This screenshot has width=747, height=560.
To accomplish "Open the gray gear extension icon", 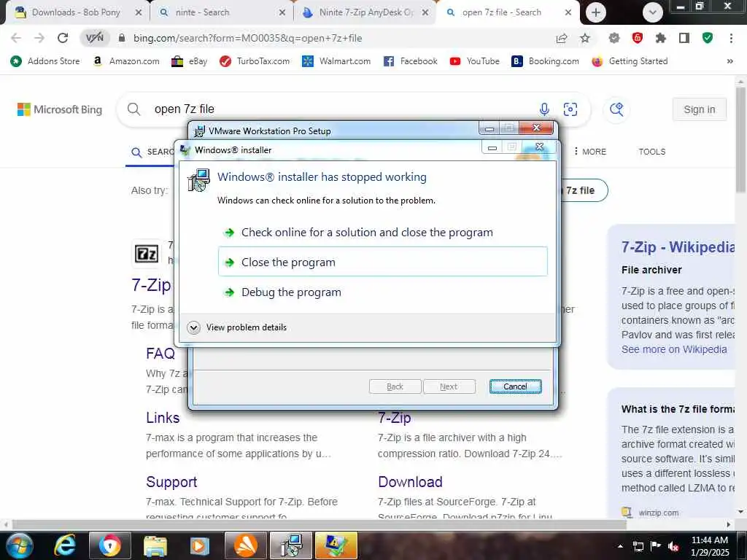I will click(x=614, y=38).
